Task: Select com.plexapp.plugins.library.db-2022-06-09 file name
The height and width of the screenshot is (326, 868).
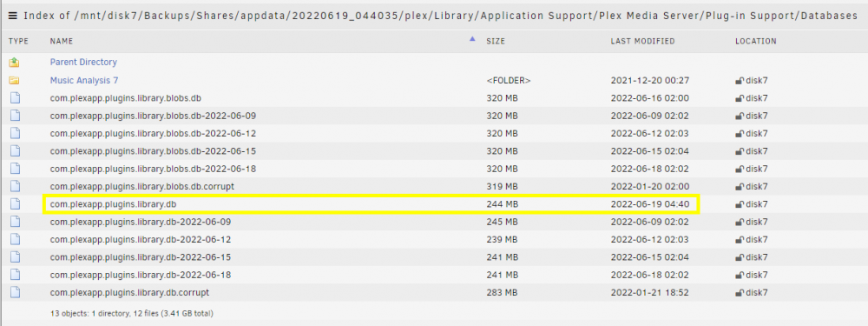Action: click(141, 222)
